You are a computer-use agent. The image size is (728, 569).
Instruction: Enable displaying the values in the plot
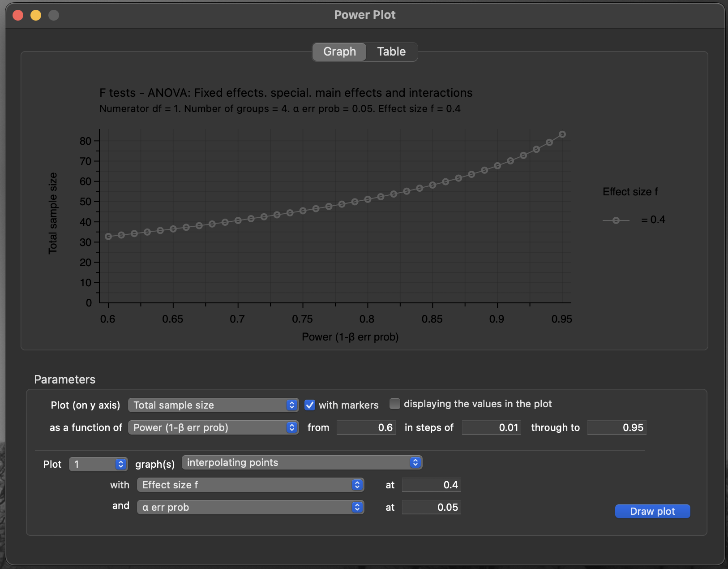click(395, 404)
